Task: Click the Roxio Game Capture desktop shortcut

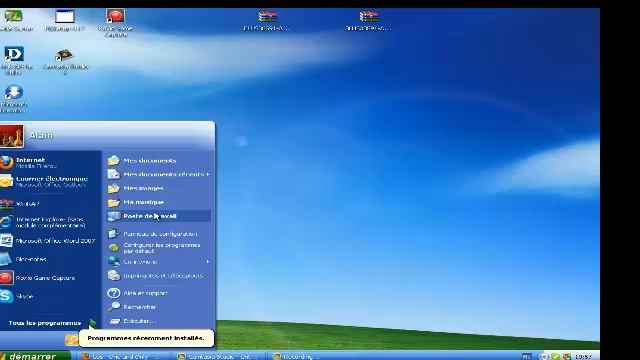Action: click(x=116, y=22)
